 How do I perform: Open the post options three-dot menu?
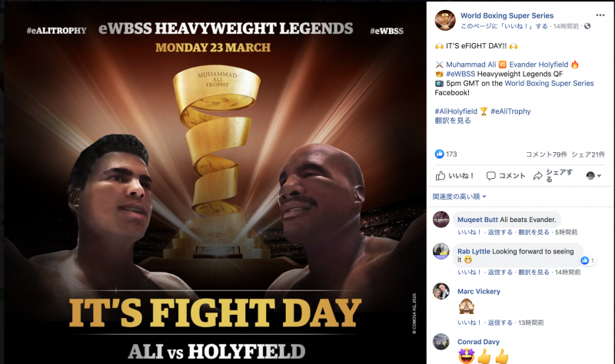coord(600,15)
